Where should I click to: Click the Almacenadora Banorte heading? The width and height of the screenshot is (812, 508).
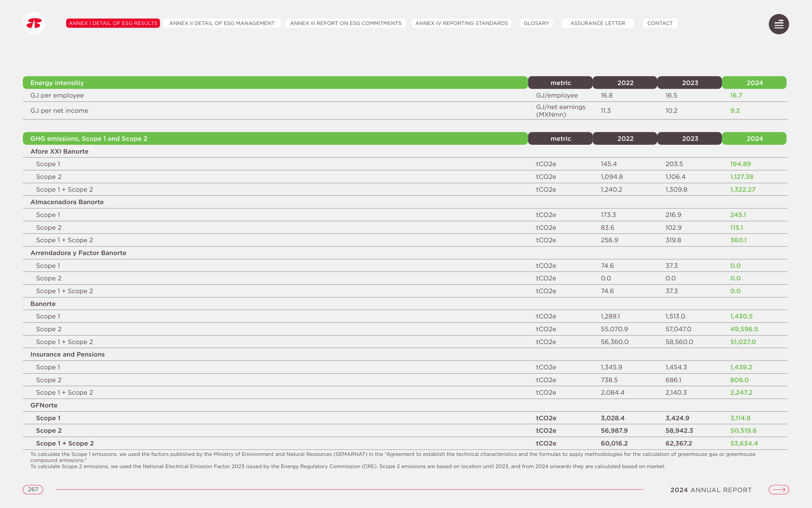click(x=67, y=202)
